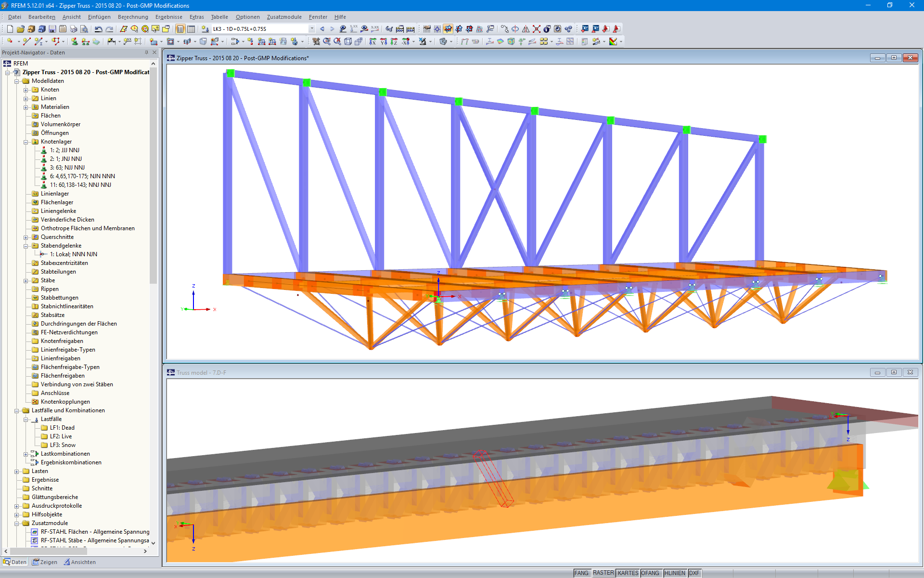Screen dimensions: 924x578
Task: Disable the RASTER grid toggle
Action: pos(604,573)
